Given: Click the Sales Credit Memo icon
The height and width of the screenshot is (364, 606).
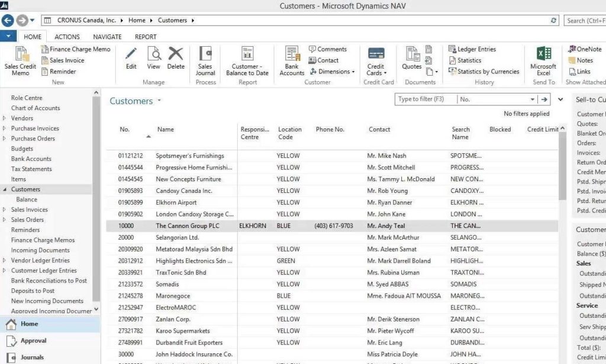Looking at the screenshot, I should tap(21, 54).
